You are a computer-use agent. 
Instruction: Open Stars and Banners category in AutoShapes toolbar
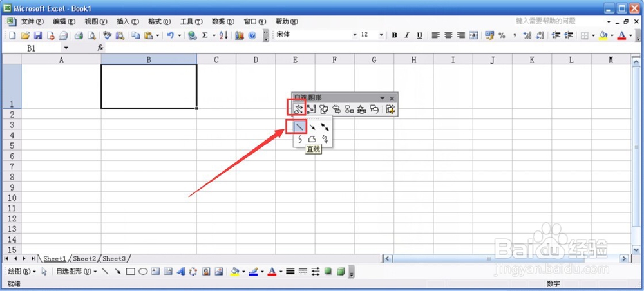(362, 109)
